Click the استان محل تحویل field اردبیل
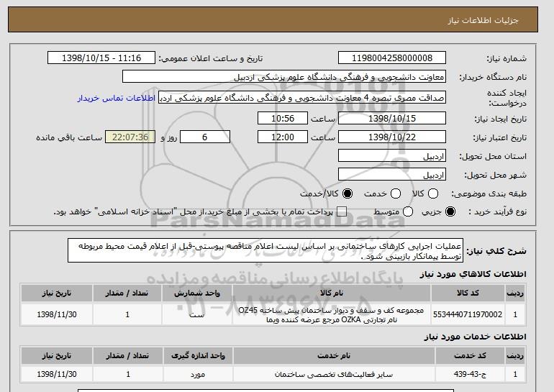This screenshot has height=392, width=554. pyautogui.click(x=392, y=156)
